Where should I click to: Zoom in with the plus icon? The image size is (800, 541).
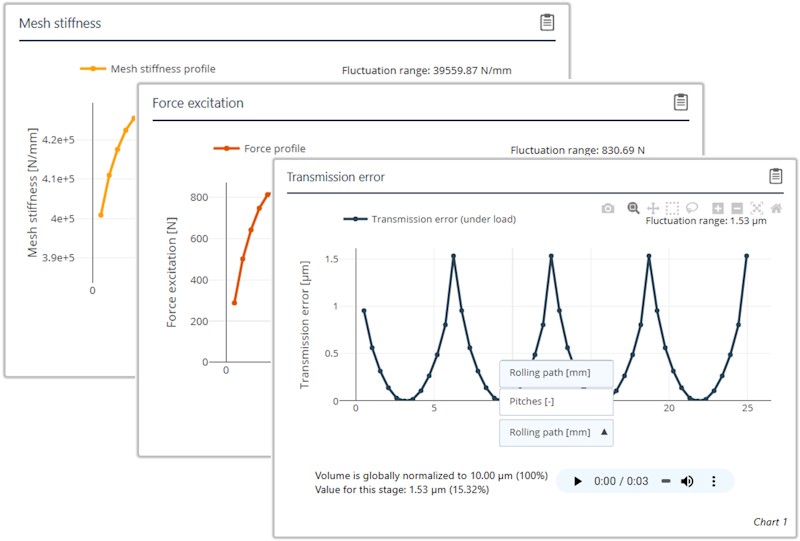(x=718, y=208)
